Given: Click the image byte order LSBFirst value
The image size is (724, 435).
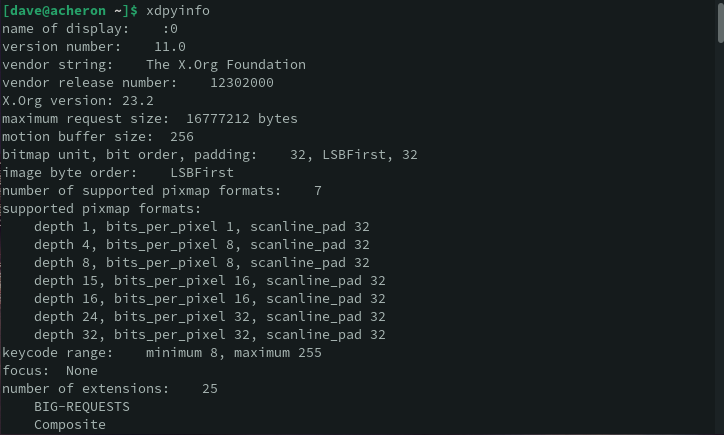Looking at the screenshot, I should (x=202, y=173).
